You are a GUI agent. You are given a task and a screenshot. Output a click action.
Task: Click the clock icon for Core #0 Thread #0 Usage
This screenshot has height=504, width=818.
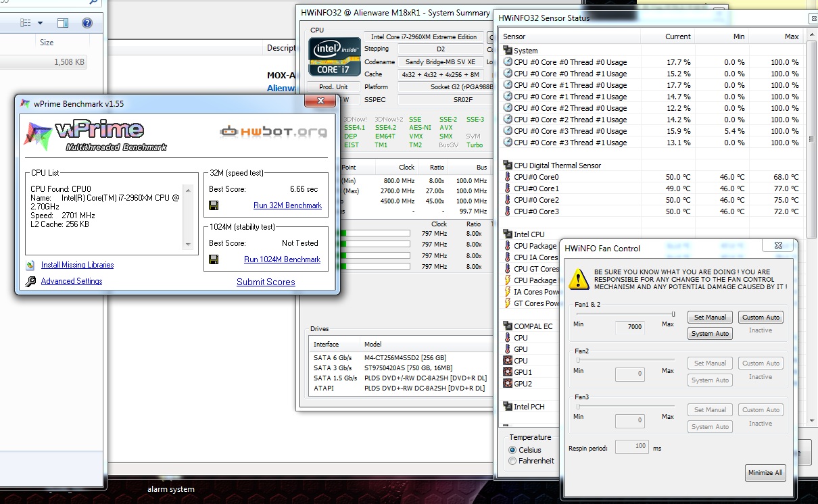point(508,62)
